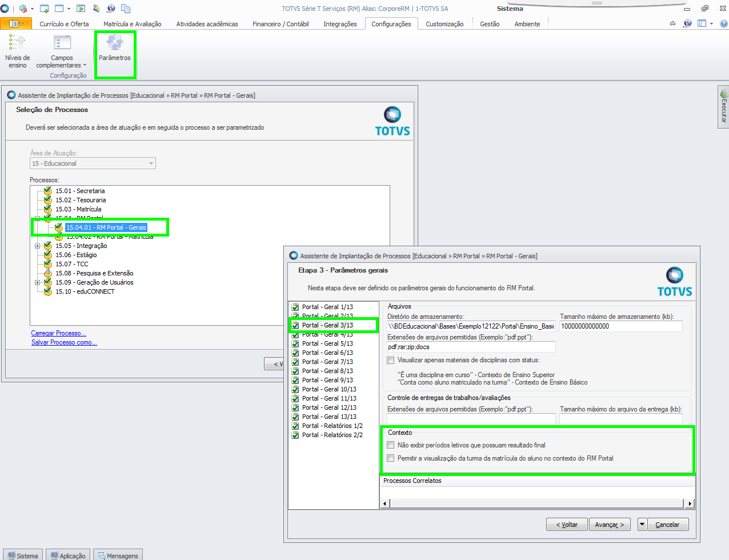Click the Diretório de armazenamento field
This screenshot has height=560, width=729.
coord(471,326)
